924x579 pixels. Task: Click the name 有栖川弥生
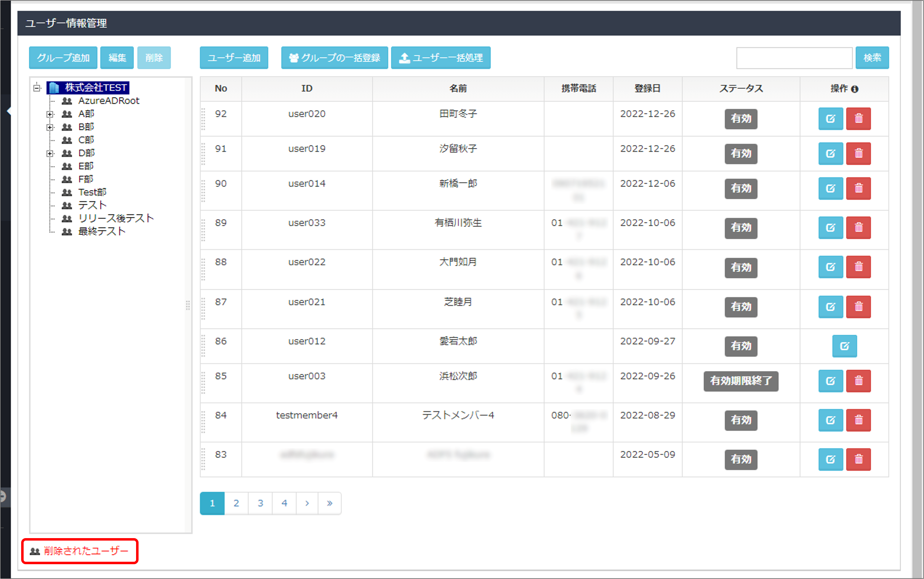coord(458,223)
